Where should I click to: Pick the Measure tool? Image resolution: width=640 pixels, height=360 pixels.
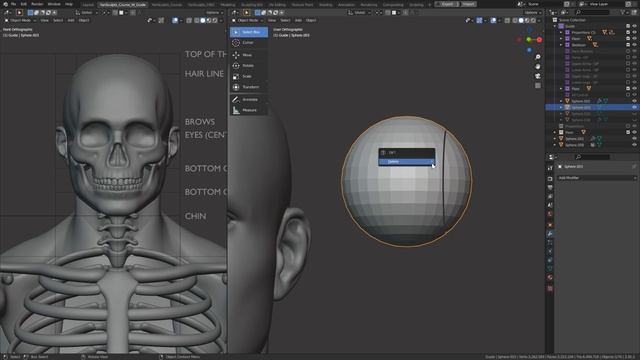click(249, 110)
